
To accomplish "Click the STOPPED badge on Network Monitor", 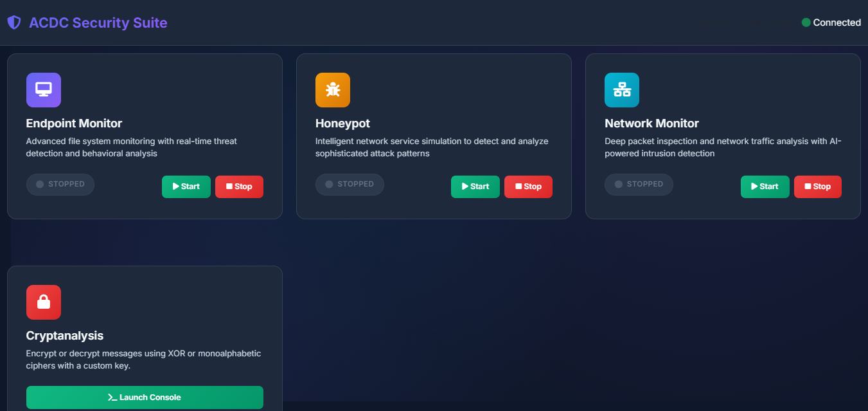I will point(639,184).
